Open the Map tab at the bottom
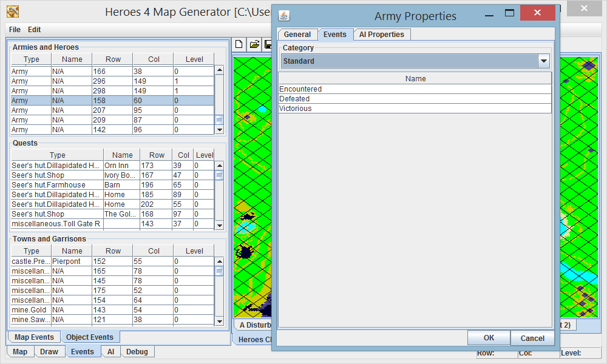 click(x=20, y=352)
